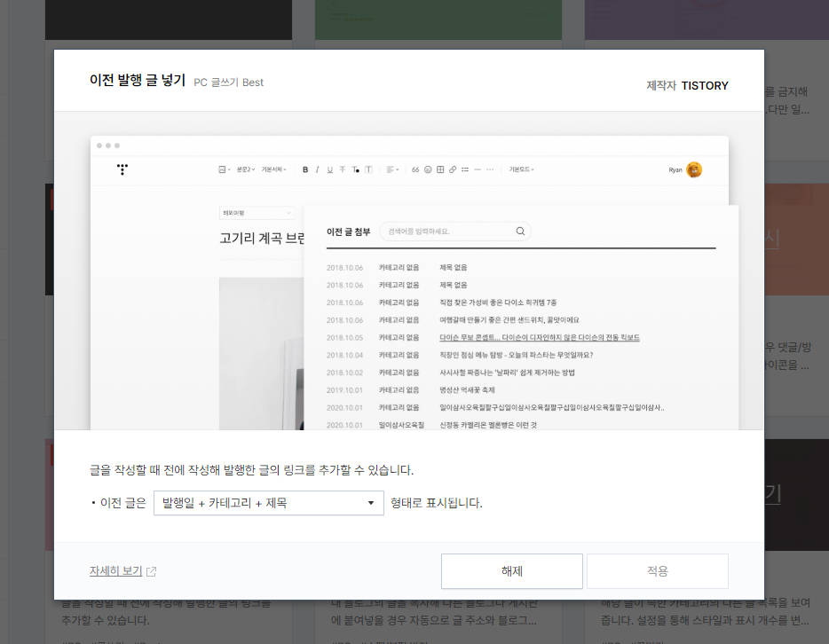Select the post 여행갈때 만들기 좋은 간편 샌드위치
829x644 pixels.
(x=509, y=320)
